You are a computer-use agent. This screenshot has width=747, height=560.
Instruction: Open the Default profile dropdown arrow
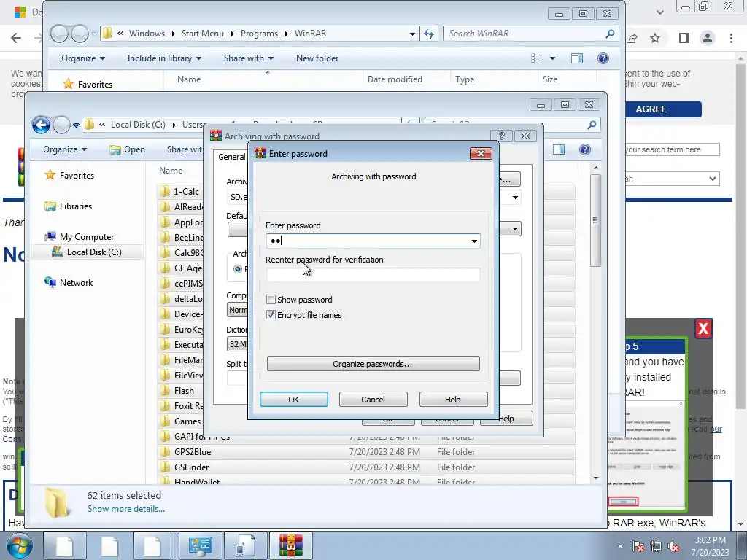515,229
